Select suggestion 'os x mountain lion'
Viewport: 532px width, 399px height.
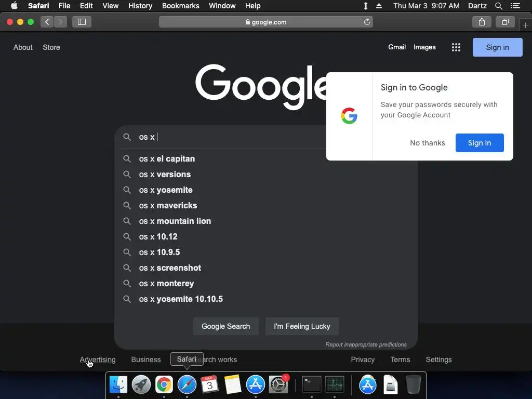266,221
